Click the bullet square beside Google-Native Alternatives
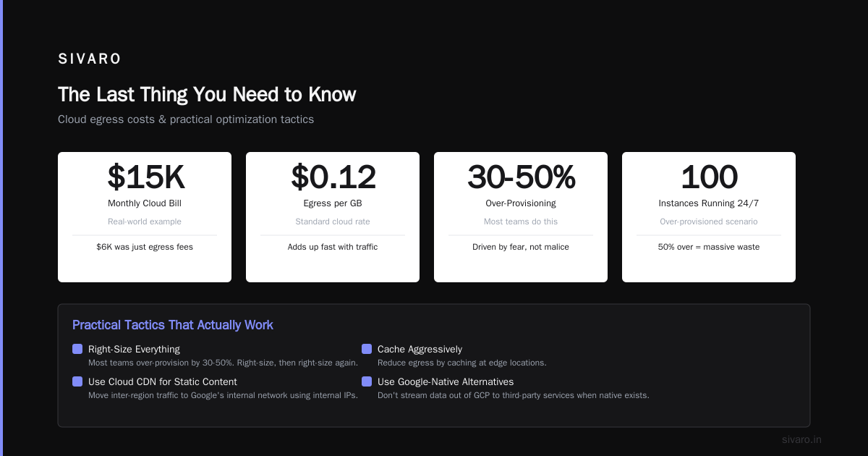Image resolution: width=868 pixels, height=456 pixels. (367, 381)
